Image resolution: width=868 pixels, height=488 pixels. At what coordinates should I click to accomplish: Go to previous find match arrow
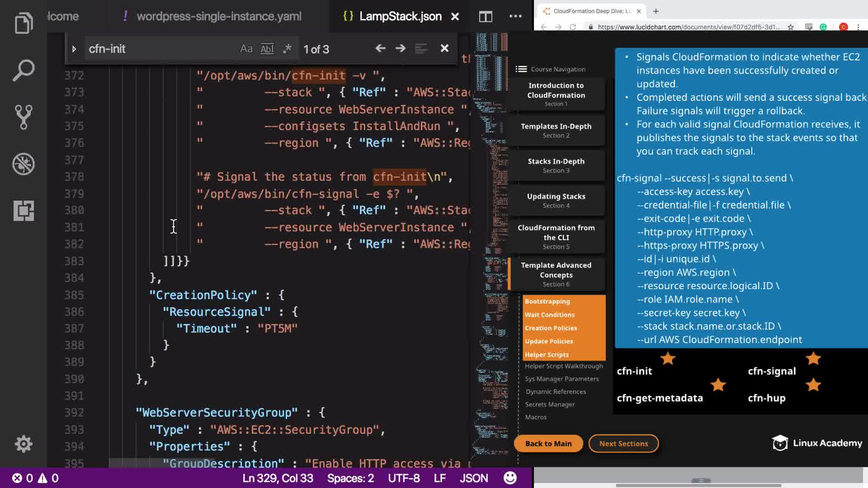tap(380, 48)
